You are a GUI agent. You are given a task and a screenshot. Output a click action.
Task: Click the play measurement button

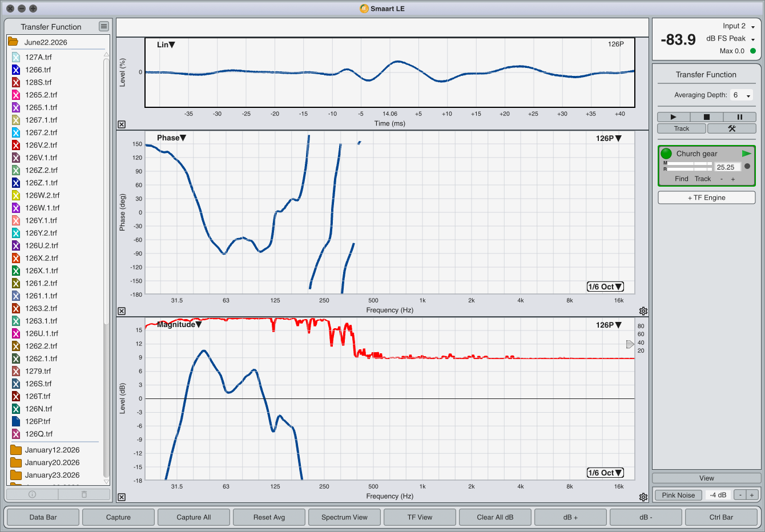[673, 117]
